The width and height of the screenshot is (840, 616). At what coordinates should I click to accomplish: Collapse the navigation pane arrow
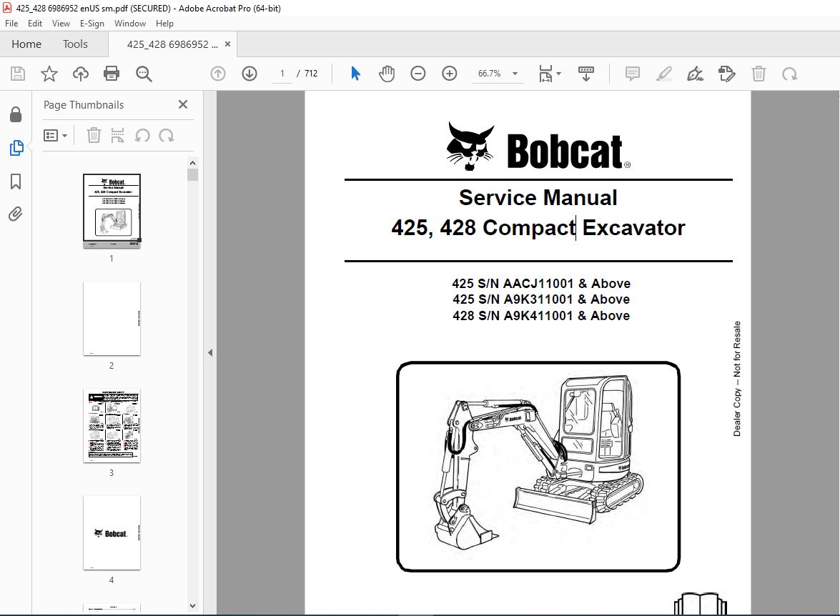coord(210,352)
